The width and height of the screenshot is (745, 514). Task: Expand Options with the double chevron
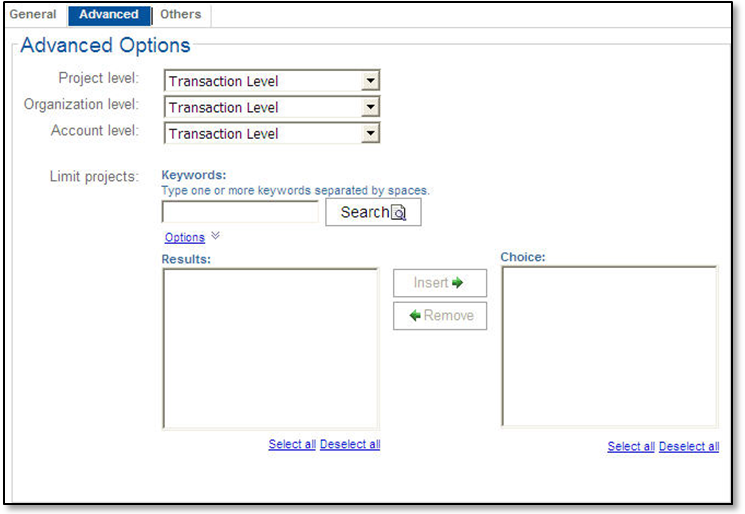[x=216, y=236]
